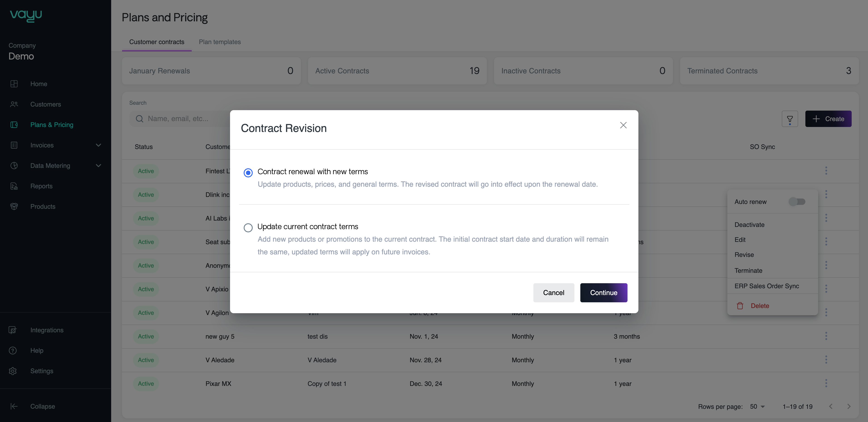Open Customers via its people icon
The width and height of the screenshot is (868, 422).
click(14, 104)
